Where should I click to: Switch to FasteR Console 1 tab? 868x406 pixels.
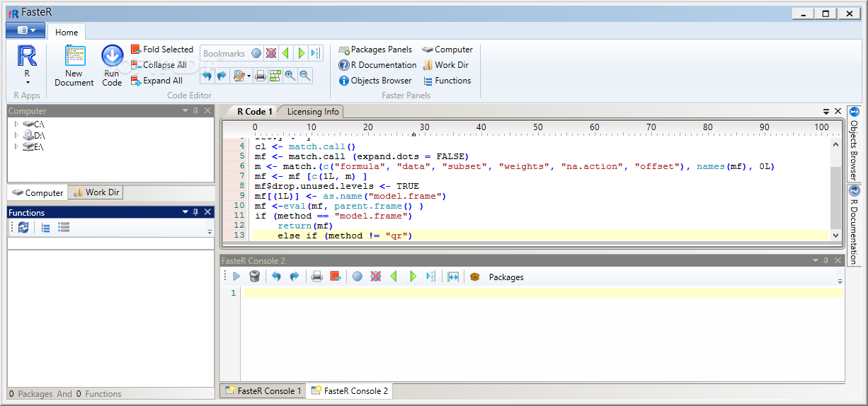pos(263,390)
